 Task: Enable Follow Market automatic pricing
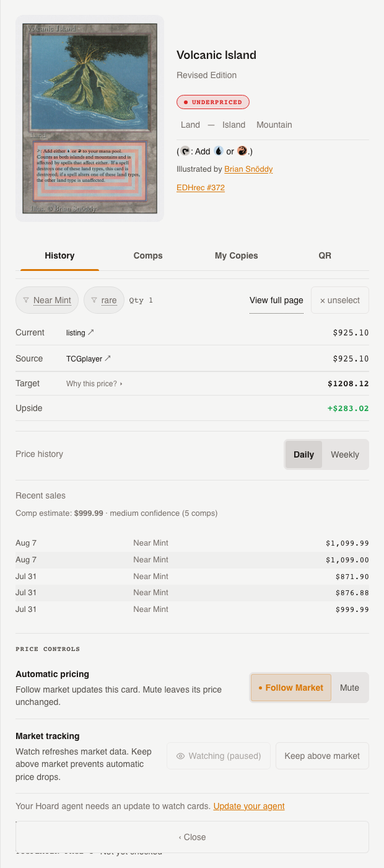(291, 688)
